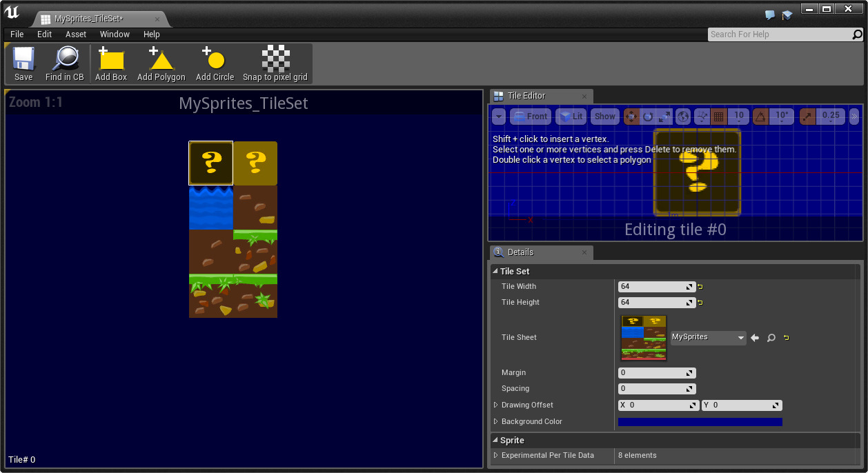Open the MySprites asset dropdown

pos(709,337)
